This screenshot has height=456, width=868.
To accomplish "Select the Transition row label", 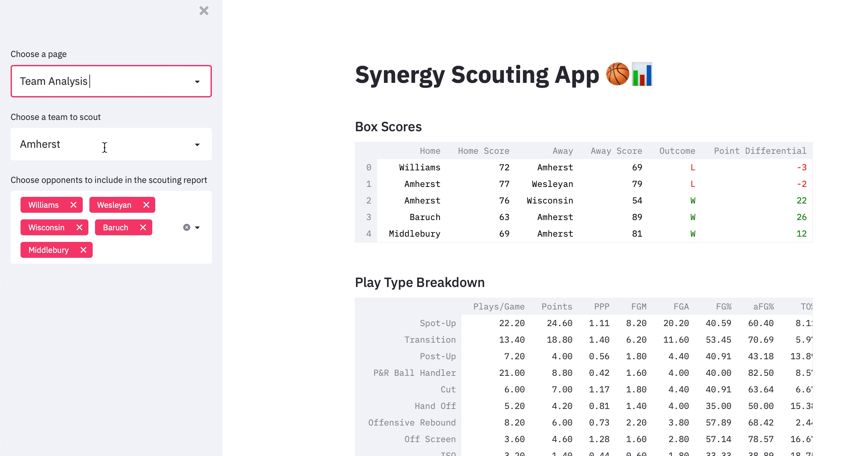I will (x=430, y=340).
